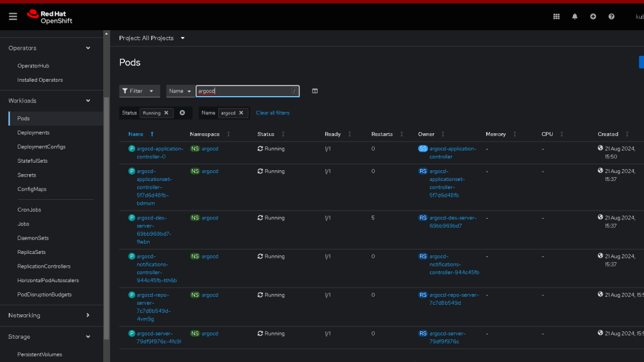The image size is (644, 362).
Task: Open the argocd-server pod link
Action: click(x=159, y=337)
